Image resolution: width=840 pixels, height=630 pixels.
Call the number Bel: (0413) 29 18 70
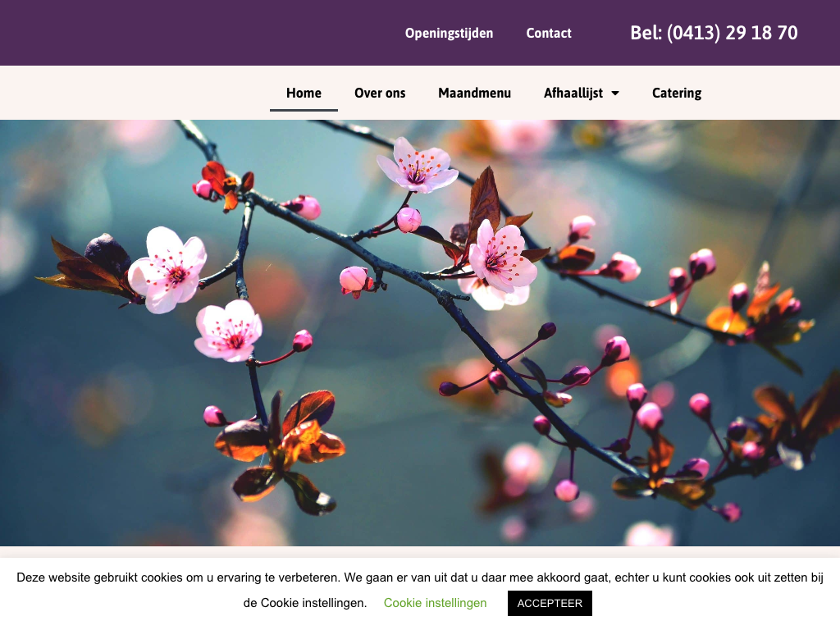(x=714, y=33)
